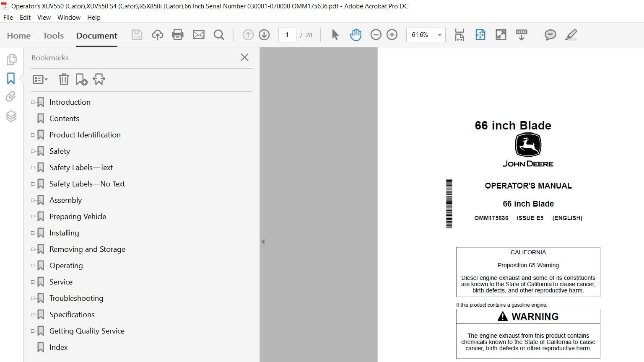Open the Window menu
The width and height of the screenshot is (644, 362).
point(69,18)
